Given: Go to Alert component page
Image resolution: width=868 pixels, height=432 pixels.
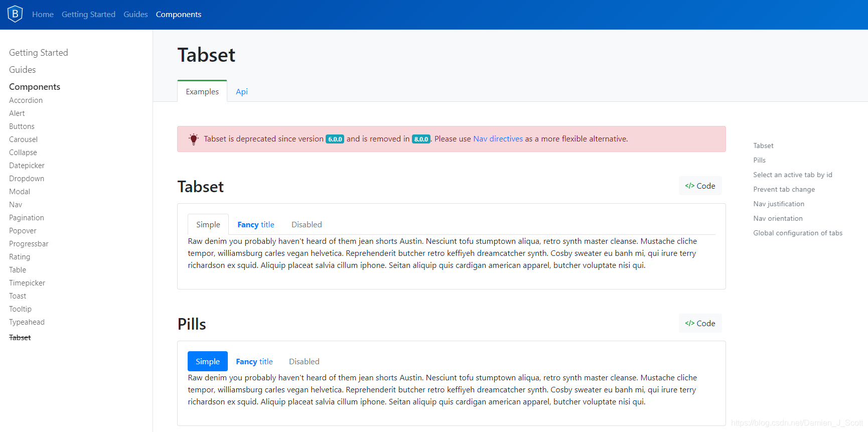Looking at the screenshot, I should tap(17, 113).
